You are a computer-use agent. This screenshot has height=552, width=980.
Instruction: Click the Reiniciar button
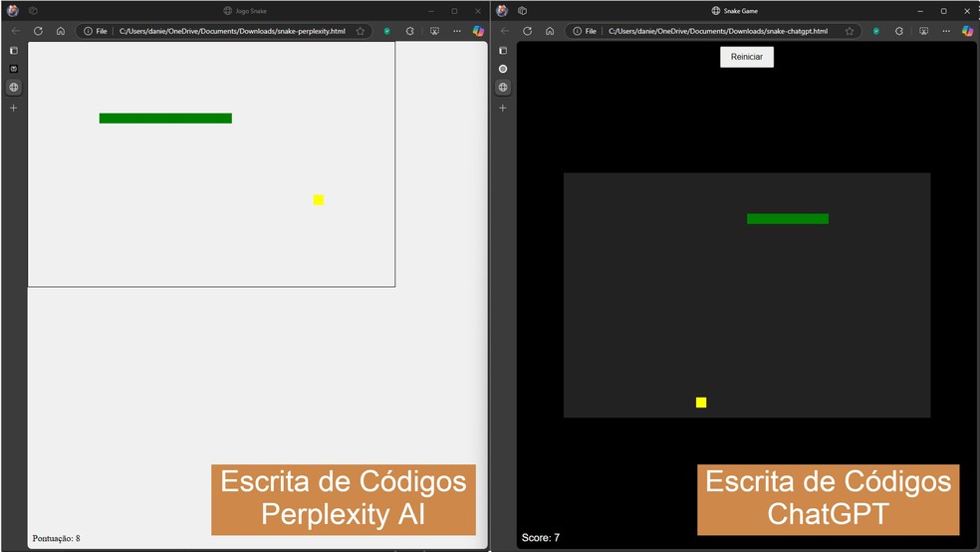(x=747, y=57)
